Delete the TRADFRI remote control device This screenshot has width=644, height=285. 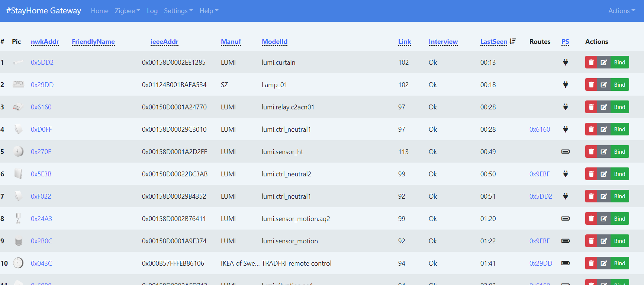(x=591, y=263)
